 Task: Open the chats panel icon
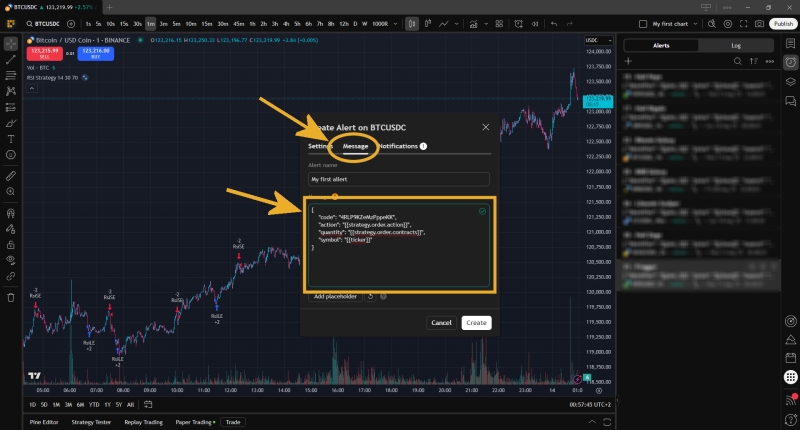tap(790, 101)
